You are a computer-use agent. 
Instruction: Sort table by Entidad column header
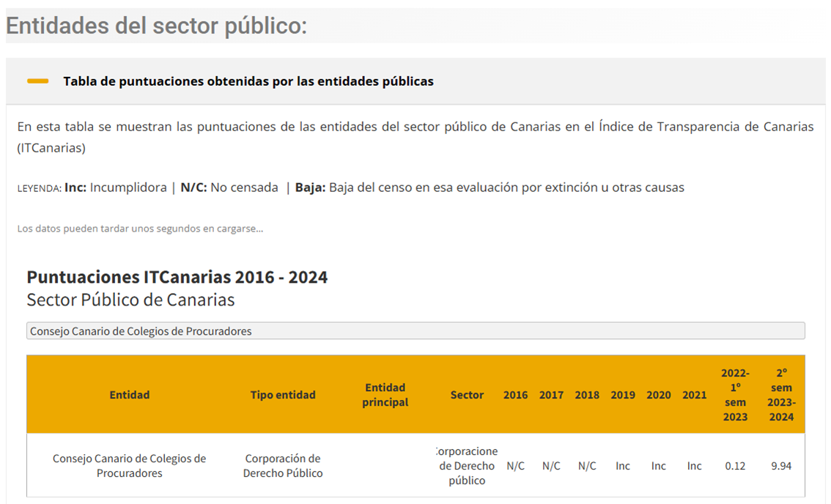129,395
